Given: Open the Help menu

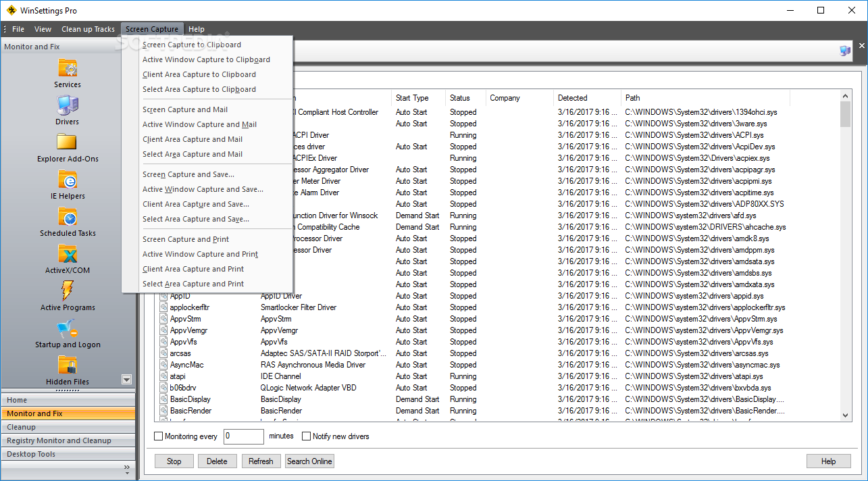Looking at the screenshot, I should pos(197,29).
